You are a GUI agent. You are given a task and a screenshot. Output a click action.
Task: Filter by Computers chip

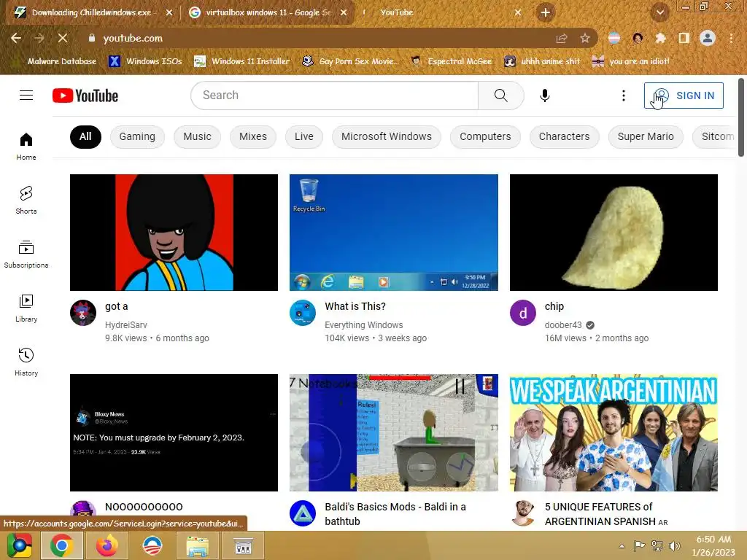pos(485,136)
